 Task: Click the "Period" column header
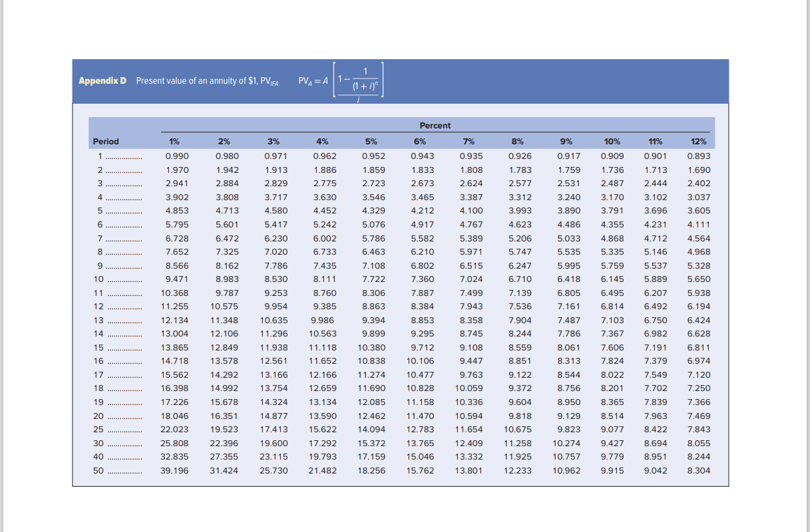coord(106,142)
